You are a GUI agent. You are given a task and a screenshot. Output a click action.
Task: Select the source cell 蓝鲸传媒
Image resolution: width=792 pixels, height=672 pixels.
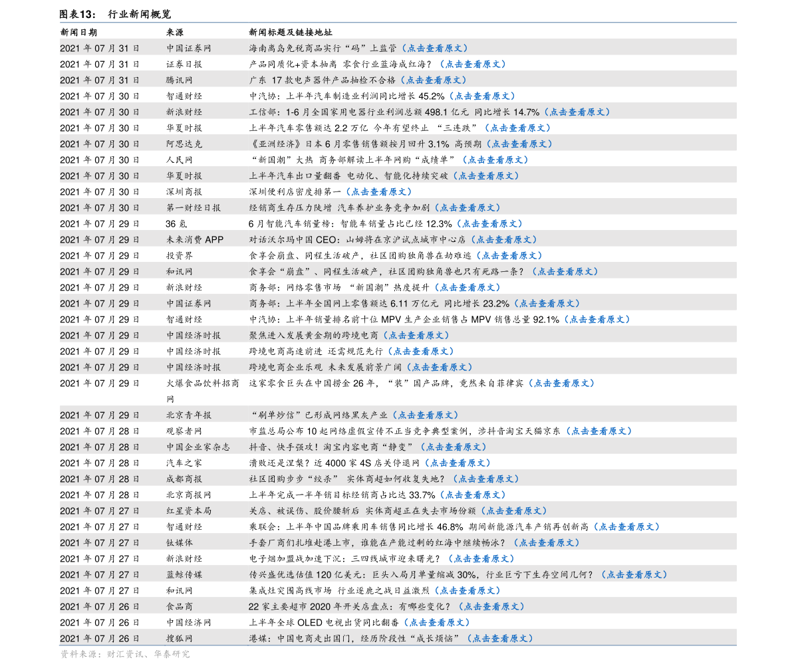tap(184, 574)
